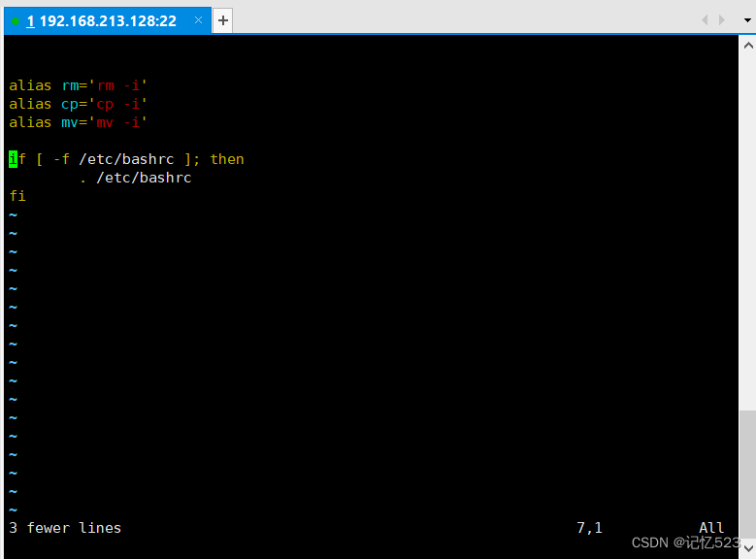The height and width of the screenshot is (559, 756).
Task: Go to the next tab with the right arrow
Action: pos(722,19)
